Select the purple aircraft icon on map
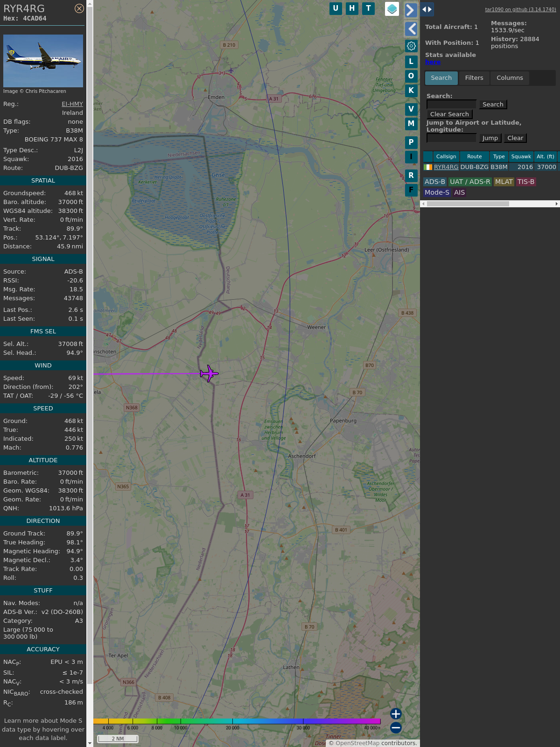This screenshot has height=747, width=560. click(209, 373)
